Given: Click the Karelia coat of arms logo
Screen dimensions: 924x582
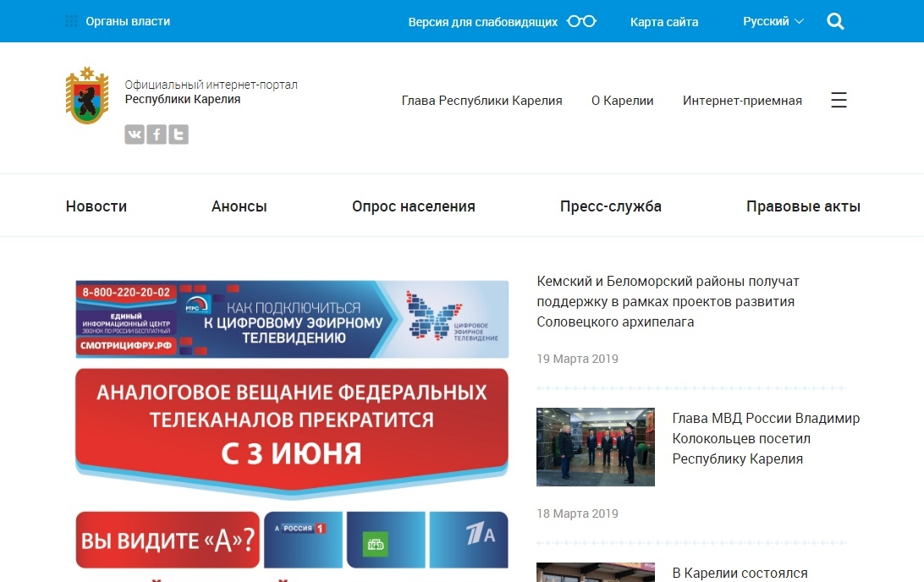Looking at the screenshot, I should 87,96.
